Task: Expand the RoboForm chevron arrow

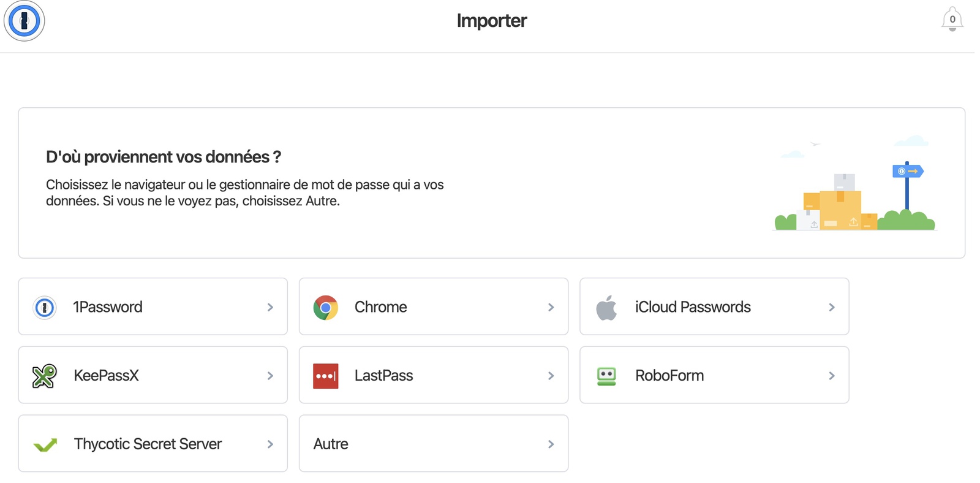Action: pos(831,376)
